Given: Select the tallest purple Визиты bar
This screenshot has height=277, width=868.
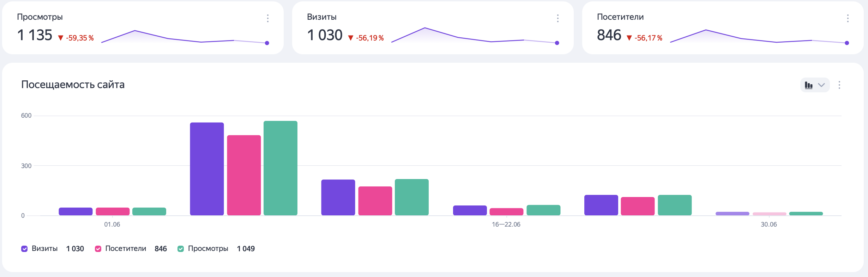Looking at the screenshot, I should click(207, 169).
